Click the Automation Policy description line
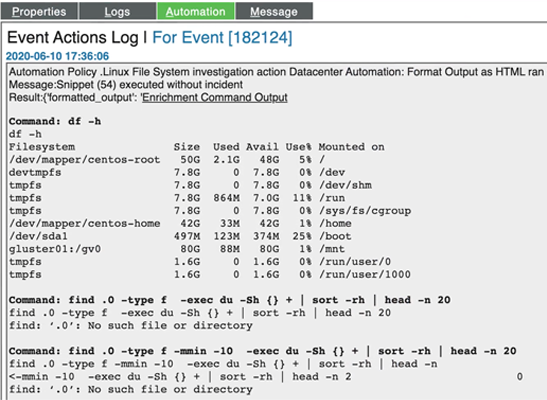547x400 pixels. tap(276, 72)
